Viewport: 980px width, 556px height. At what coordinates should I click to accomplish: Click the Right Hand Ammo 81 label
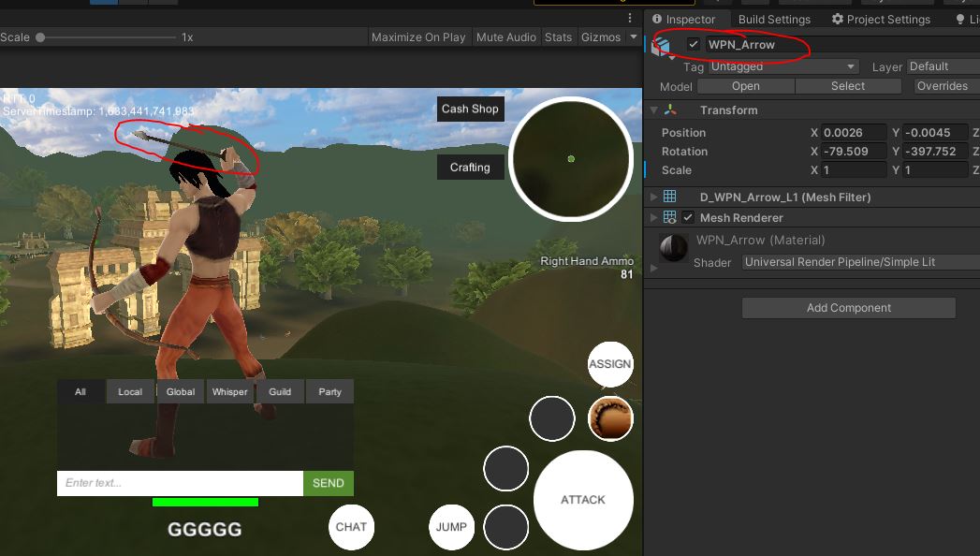click(x=587, y=268)
